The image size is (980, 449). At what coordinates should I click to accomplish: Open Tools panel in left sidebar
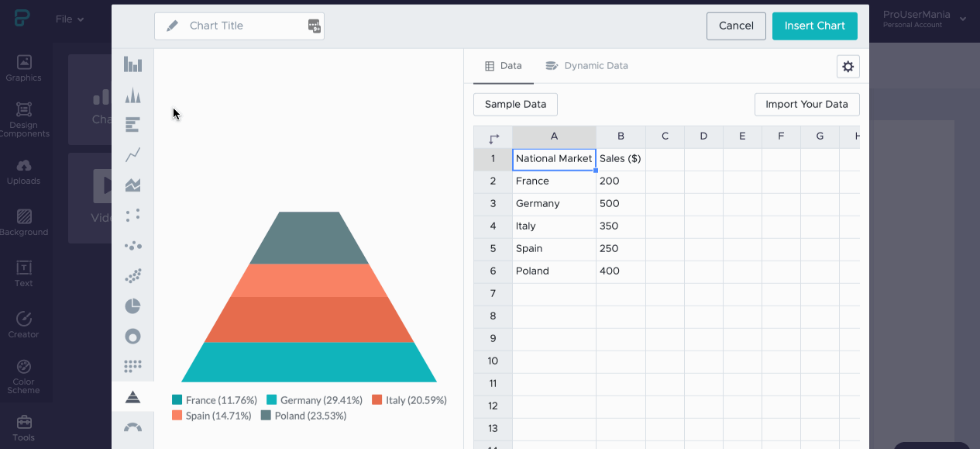tap(24, 428)
